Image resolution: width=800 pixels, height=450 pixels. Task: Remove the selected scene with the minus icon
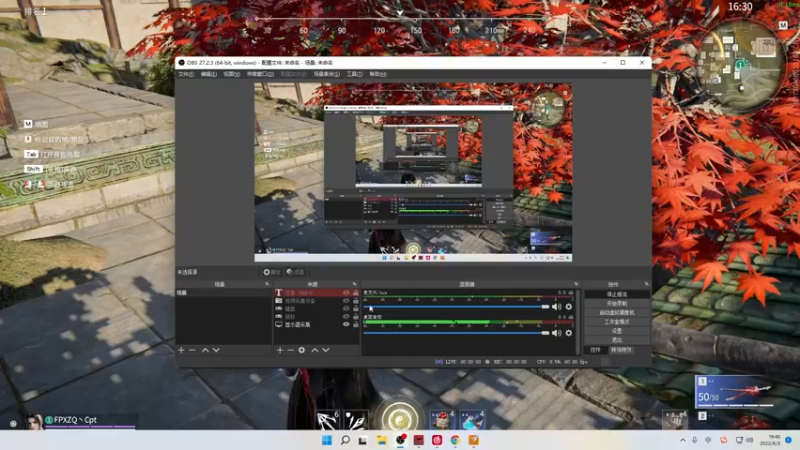tap(192, 350)
